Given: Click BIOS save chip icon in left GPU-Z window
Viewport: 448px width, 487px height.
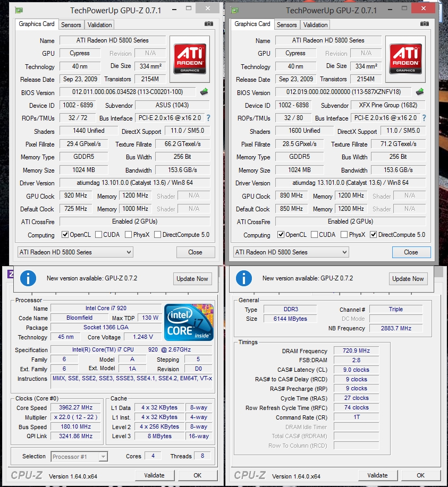Looking at the screenshot, I should click(x=204, y=92).
